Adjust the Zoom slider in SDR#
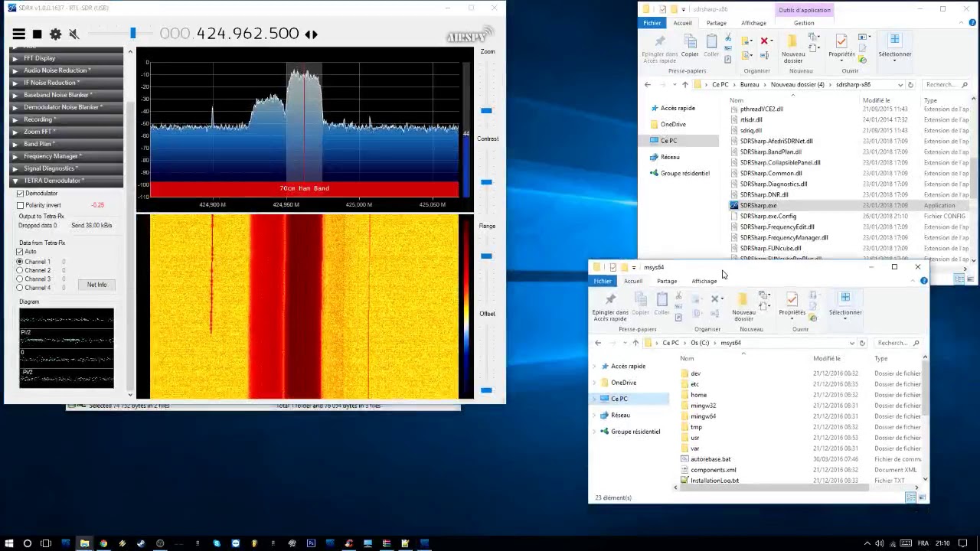Image resolution: width=980 pixels, height=551 pixels. [x=486, y=110]
